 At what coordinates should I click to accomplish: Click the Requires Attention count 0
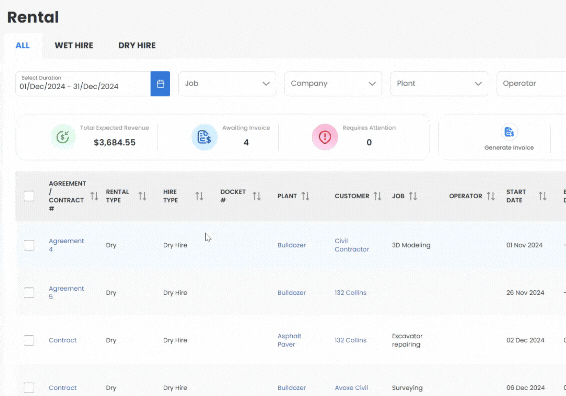(369, 143)
